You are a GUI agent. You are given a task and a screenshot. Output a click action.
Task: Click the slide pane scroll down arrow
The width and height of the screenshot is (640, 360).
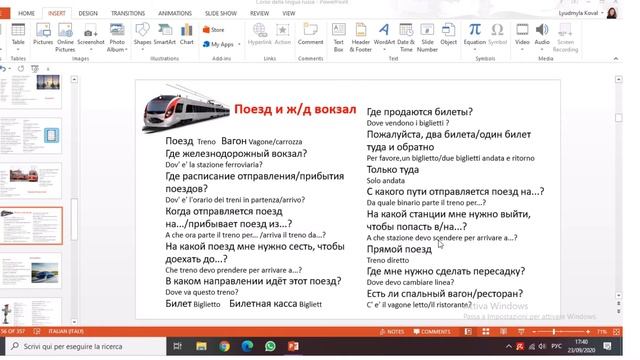click(x=74, y=322)
